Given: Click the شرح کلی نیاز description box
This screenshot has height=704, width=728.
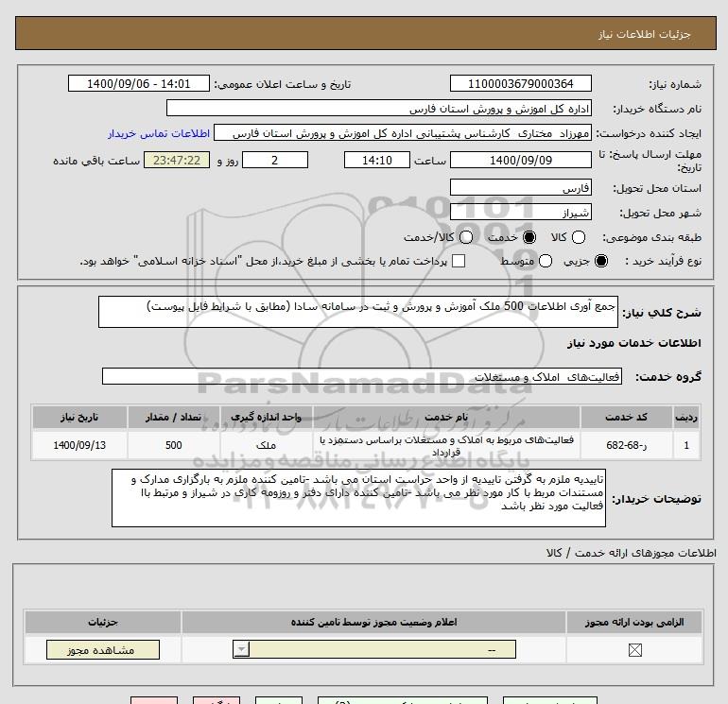Looking at the screenshot, I should pyautogui.click(x=358, y=312).
